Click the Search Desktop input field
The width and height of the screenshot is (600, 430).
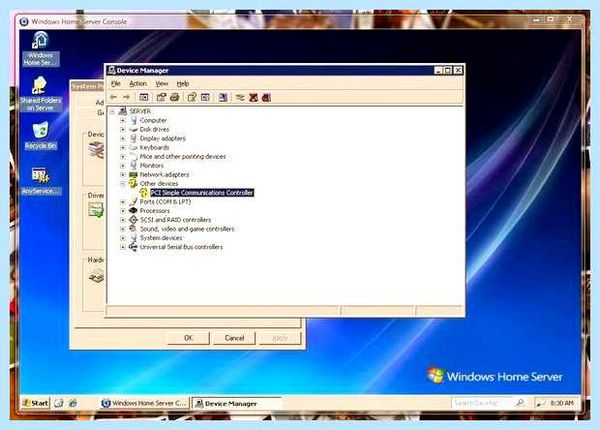[483, 403]
